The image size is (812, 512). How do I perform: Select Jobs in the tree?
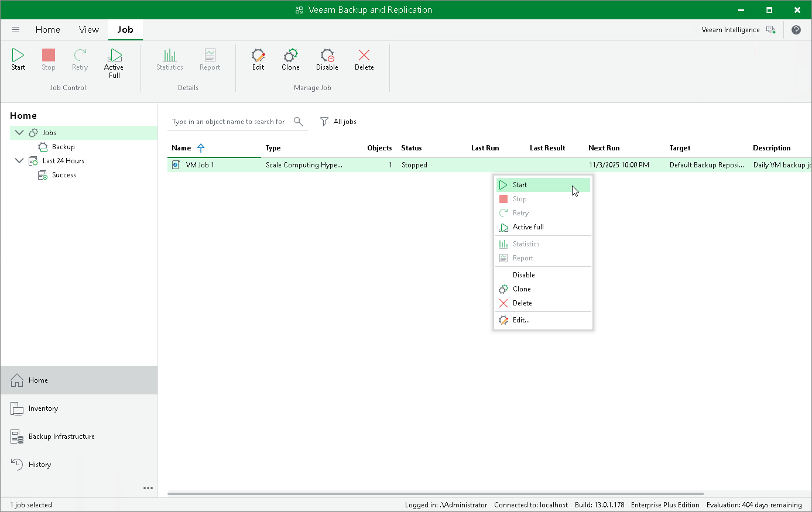49,133
